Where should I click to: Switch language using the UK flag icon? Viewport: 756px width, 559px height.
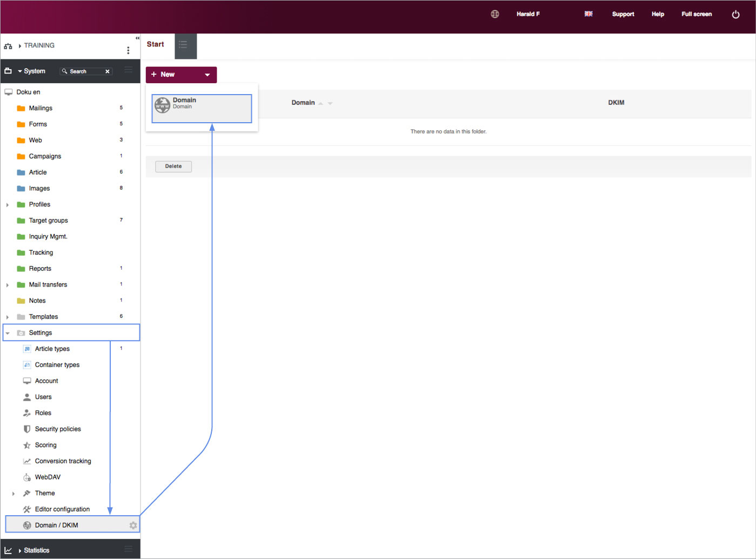click(588, 14)
